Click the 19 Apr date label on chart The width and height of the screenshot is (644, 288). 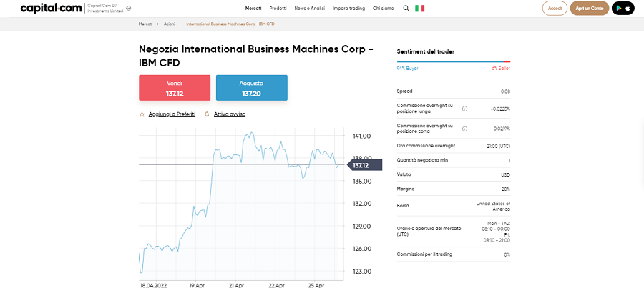(x=196, y=284)
